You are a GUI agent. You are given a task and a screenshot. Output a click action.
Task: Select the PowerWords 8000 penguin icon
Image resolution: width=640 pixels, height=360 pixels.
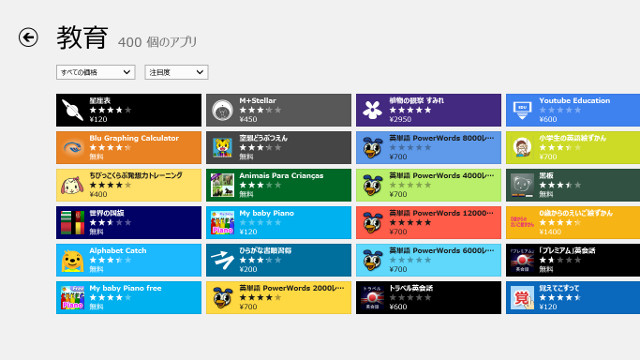click(372, 147)
